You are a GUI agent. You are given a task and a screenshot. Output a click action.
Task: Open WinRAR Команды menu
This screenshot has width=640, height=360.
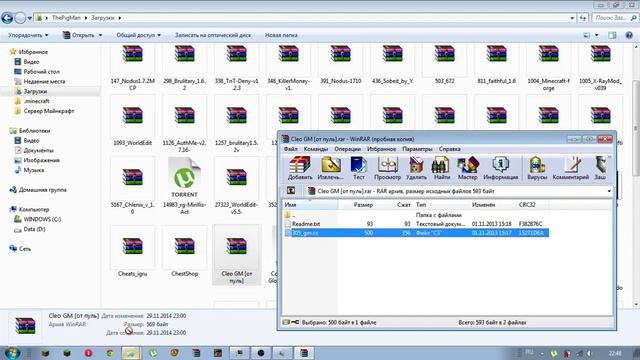click(x=316, y=149)
